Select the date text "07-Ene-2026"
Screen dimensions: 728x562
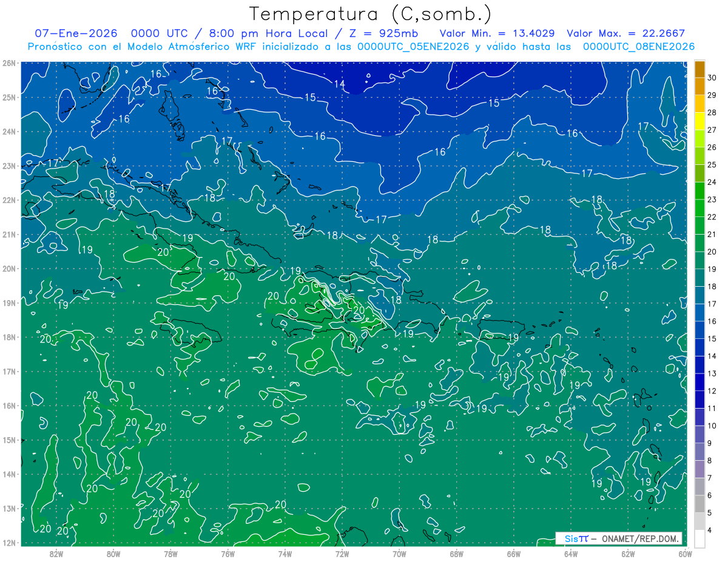(x=76, y=33)
